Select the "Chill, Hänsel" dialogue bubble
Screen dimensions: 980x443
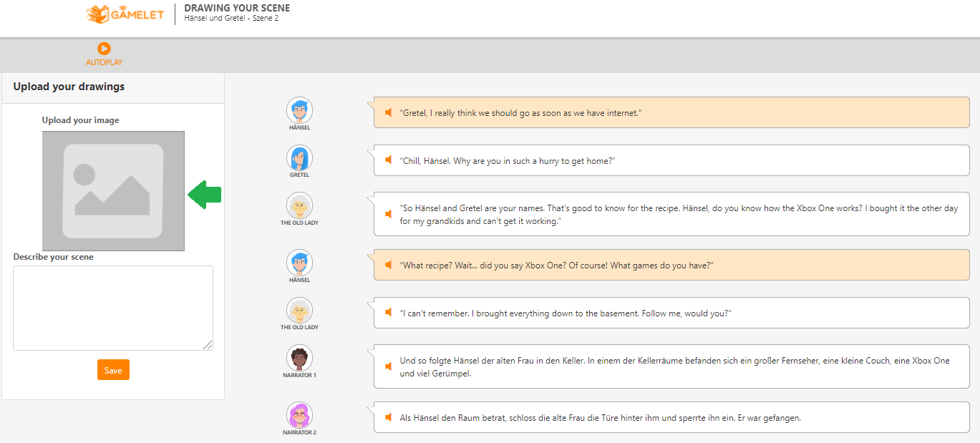pos(671,161)
